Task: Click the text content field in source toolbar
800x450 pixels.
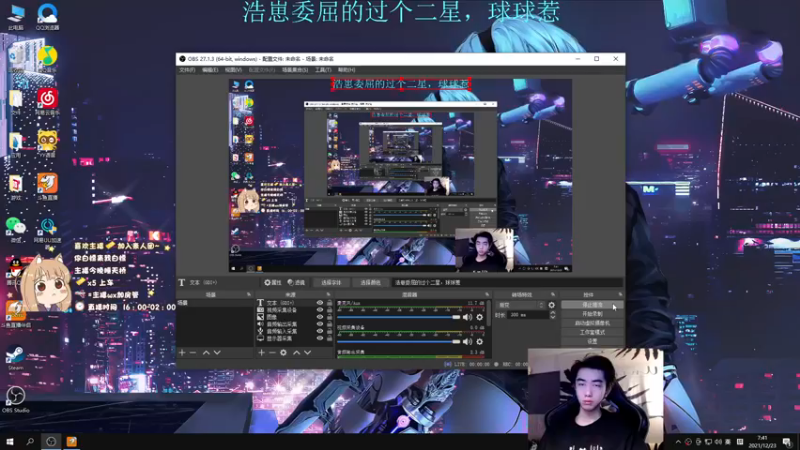Action: pos(508,282)
